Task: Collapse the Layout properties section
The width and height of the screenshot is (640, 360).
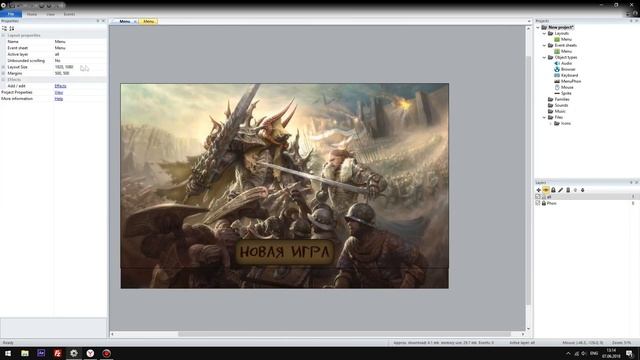Action: click(x=3, y=36)
